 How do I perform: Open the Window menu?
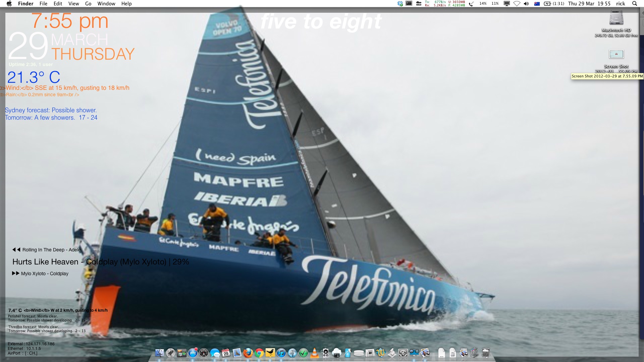coord(106,3)
